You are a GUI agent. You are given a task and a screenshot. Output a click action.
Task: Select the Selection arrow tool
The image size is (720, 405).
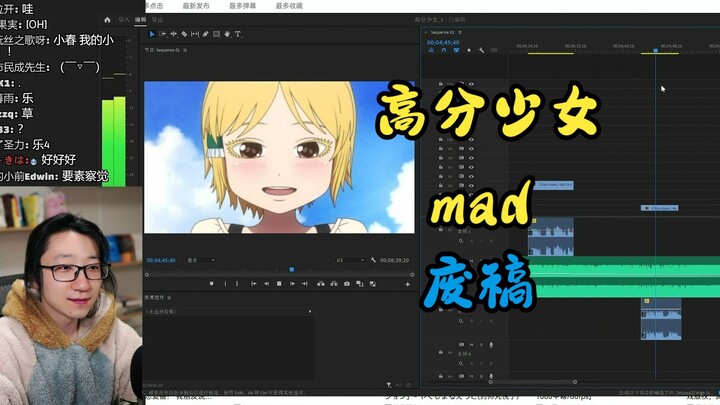[152, 34]
